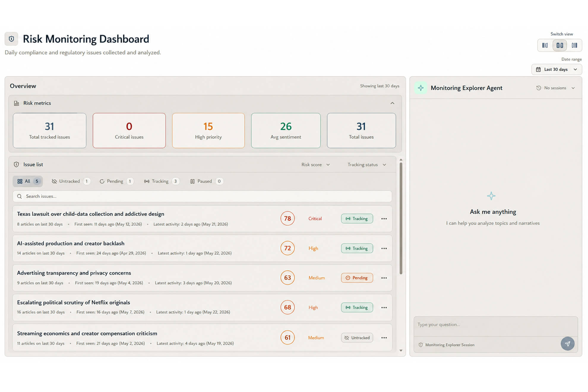Select the Total tracked issues card
Viewport: 588px width, 392px height.
[50, 130]
